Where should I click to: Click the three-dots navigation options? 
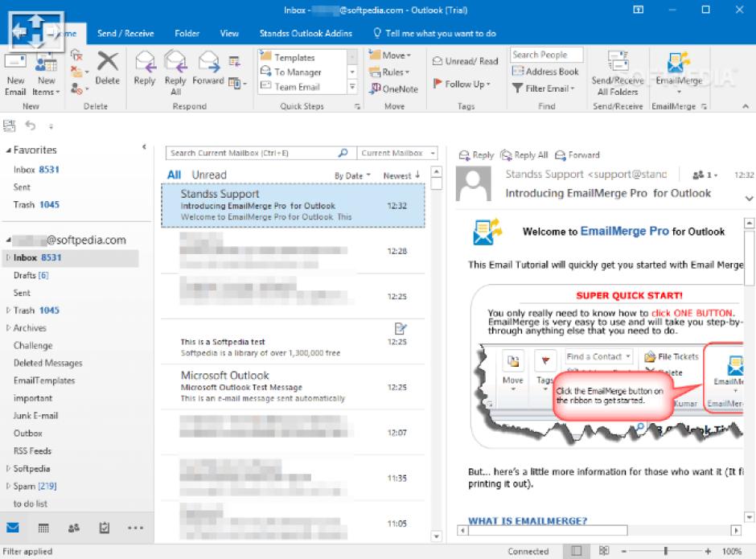click(x=135, y=528)
